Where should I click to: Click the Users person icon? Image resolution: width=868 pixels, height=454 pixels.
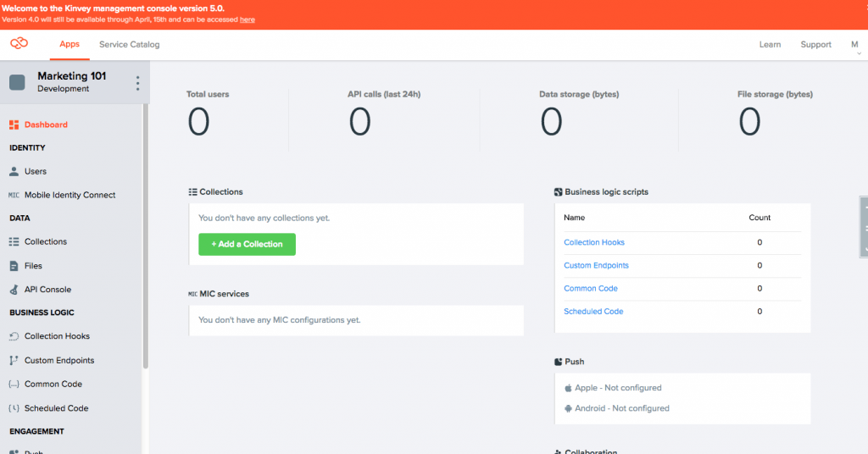[14, 171]
